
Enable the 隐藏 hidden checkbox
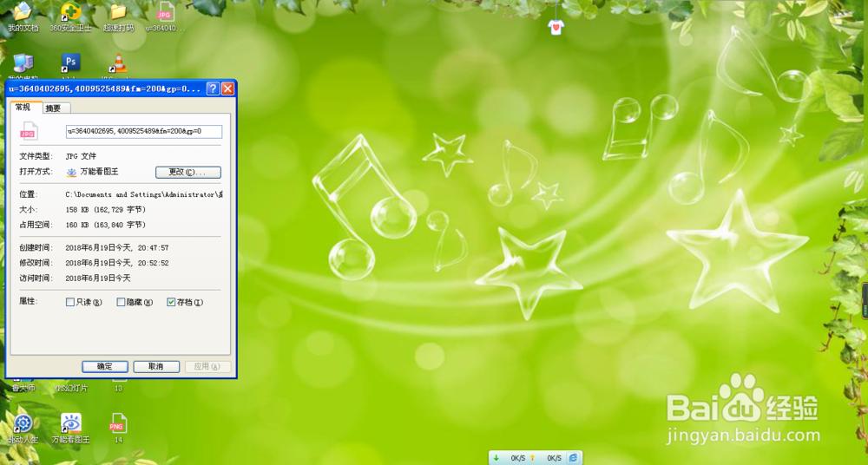click(x=121, y=302)
